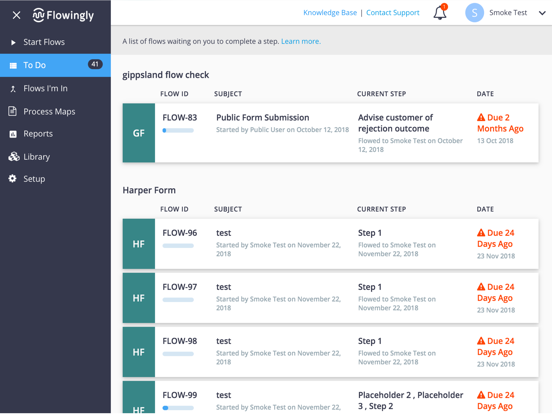Click the Flows I'm In person icon
This screenshot has height=414, width=552.
pos(13,89)
